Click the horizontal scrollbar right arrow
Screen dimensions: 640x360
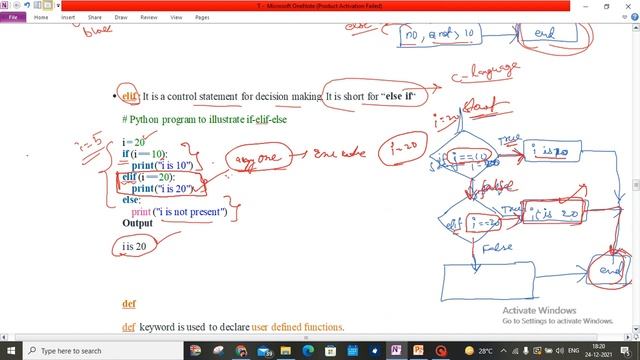point(628,337)
